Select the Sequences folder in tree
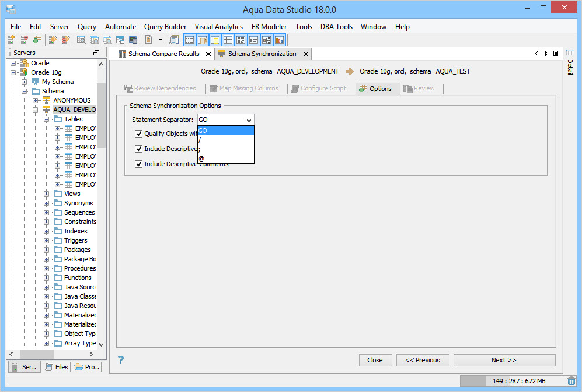The width and height of the screenshot is (582, 392). click(79, 212)
